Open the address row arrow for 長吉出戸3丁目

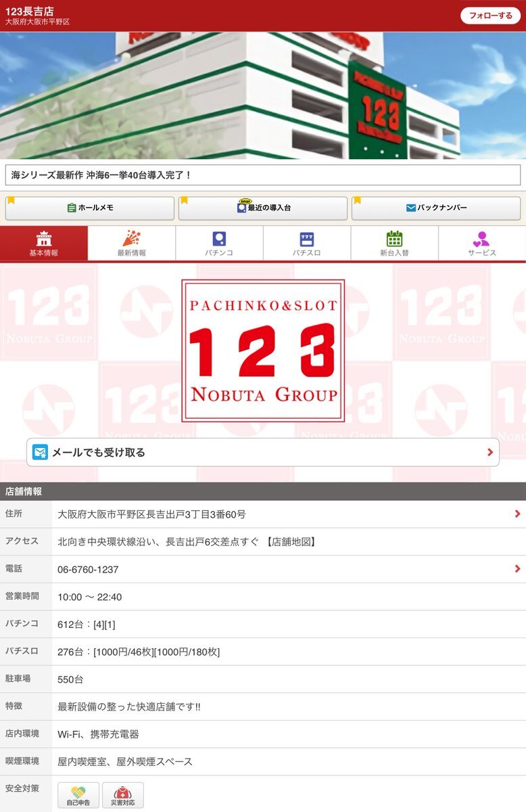pyautogui.click(x=517, y=514)
